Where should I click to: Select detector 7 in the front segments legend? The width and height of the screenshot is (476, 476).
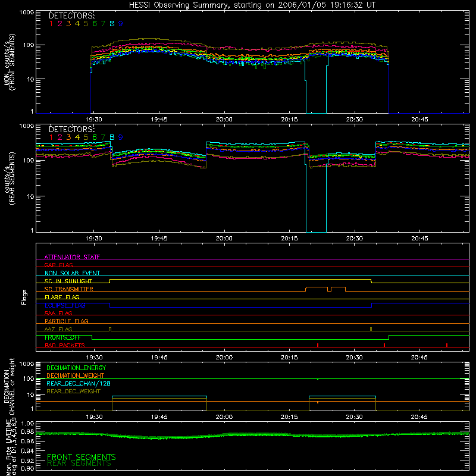tap(103, 24)
